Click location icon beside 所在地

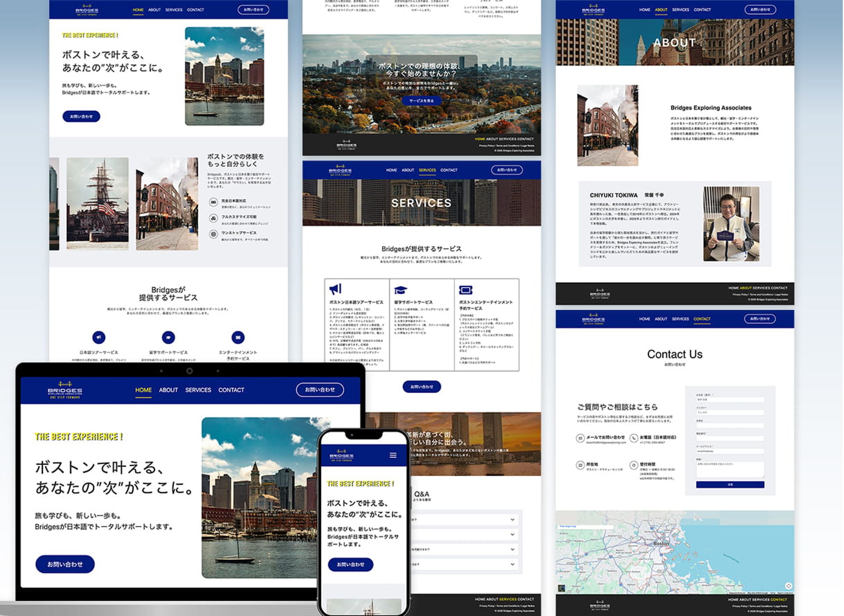(x=580, y=465)
